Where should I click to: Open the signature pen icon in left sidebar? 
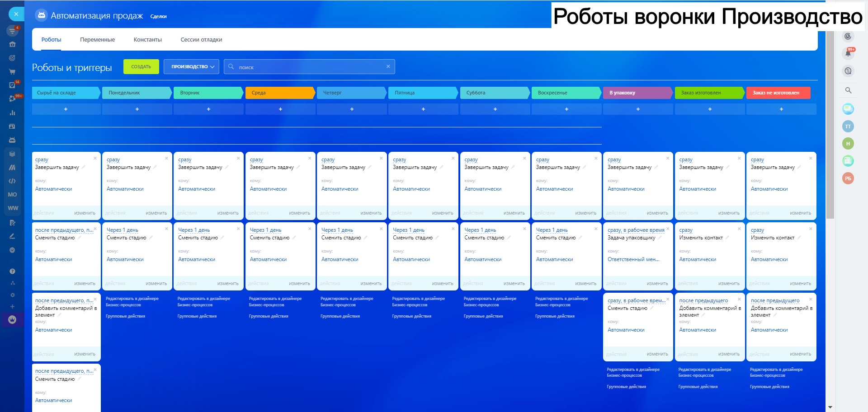pyautogui.click(x=13, y=236)
